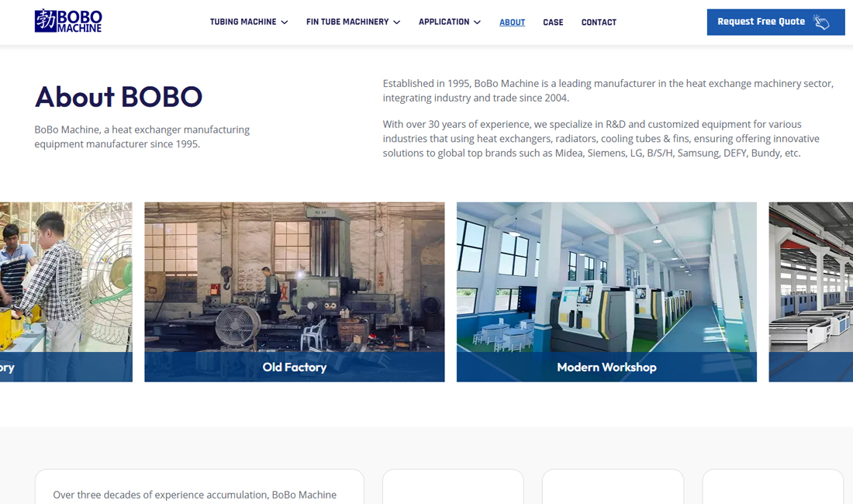The height and width of the screenshot is (504, 853).
Task: Select the Modern Workshop image
Action: pyautogui.click(x=606, y=278)
